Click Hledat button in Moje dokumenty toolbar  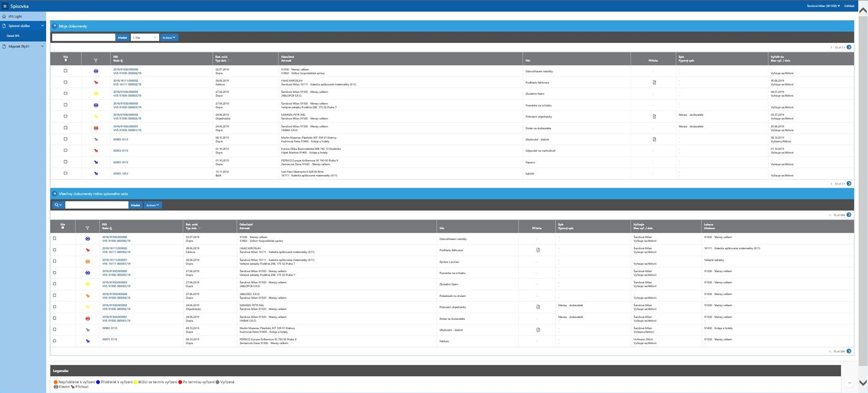123,37
